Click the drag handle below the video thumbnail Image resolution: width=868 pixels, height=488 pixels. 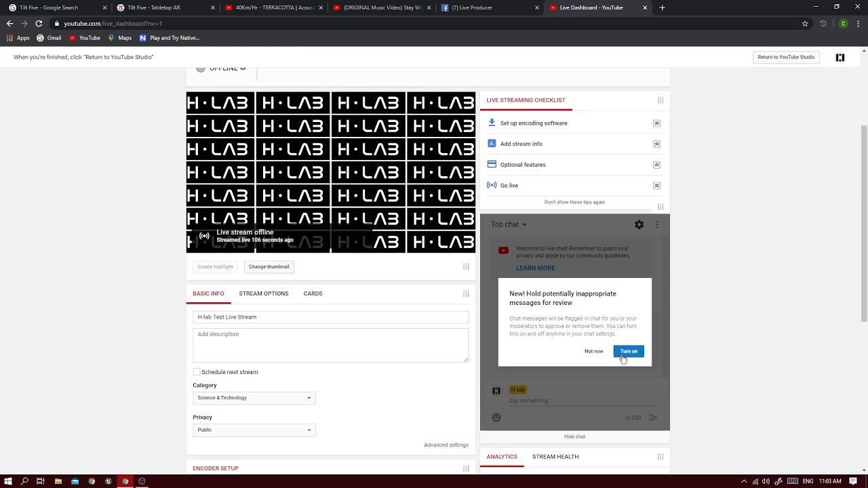click(x=466, y=266)
